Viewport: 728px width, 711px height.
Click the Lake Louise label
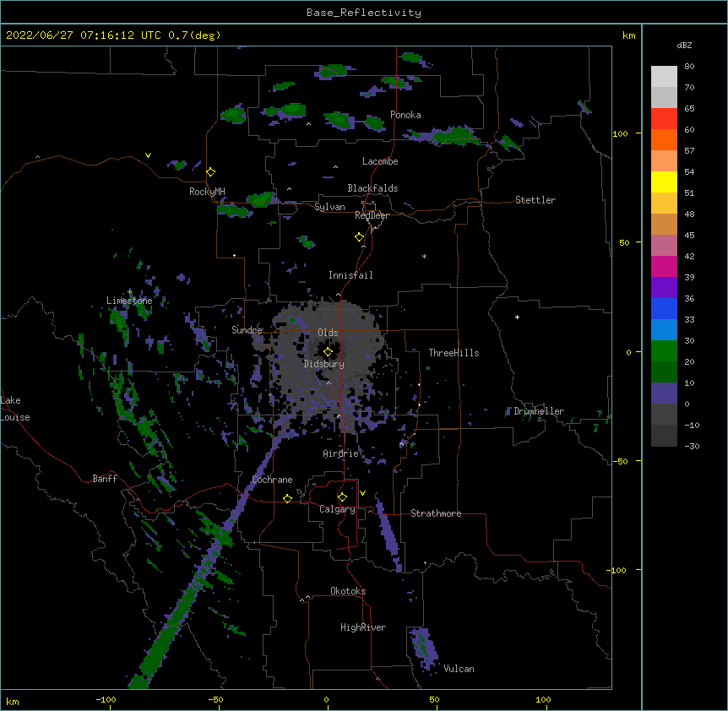tap(15, 409)
